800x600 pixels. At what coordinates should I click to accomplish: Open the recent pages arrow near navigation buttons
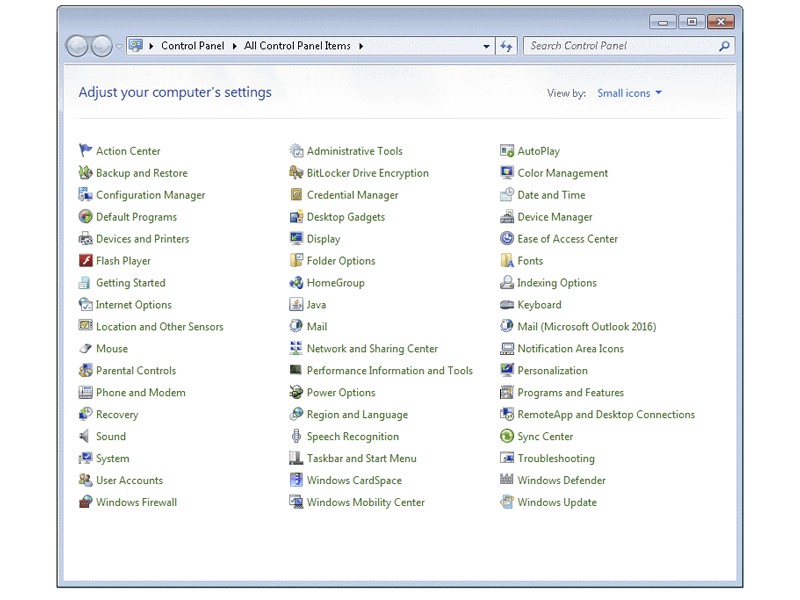(x=119, y=46)
